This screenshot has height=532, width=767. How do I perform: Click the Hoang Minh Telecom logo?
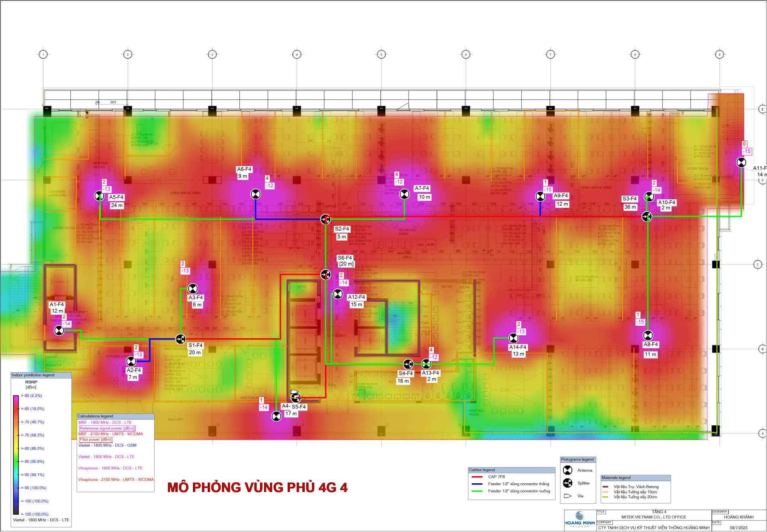coord(579,519)
